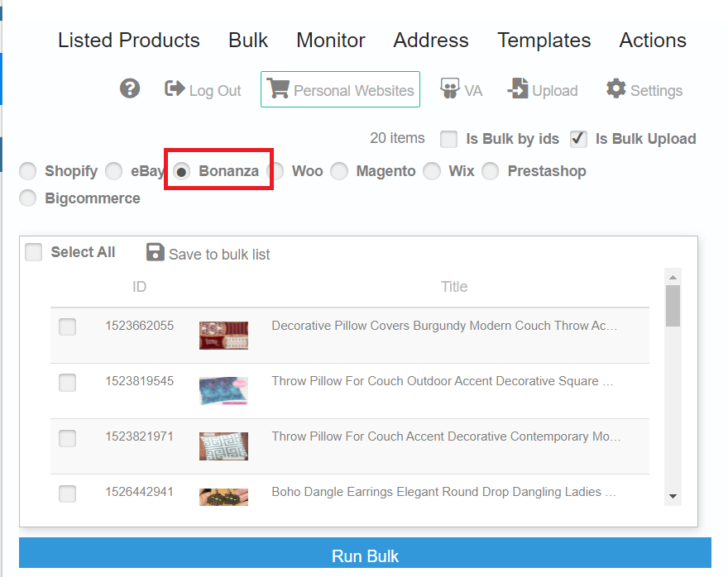Select the Shopify radio button
Viewport: 728px width, 577px height.
click(27, 171)
